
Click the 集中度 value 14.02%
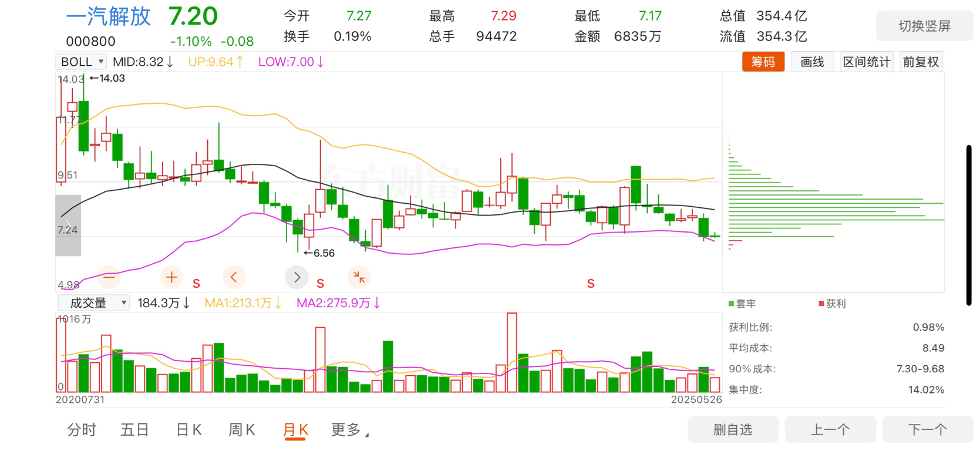927,390
